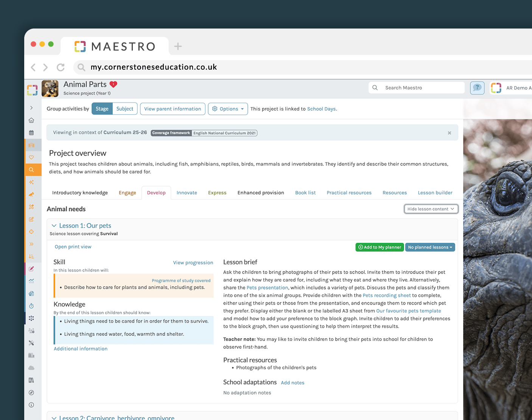Switch grouping to Subject
This screenshot has height=420, width=532.
(125, 109)
